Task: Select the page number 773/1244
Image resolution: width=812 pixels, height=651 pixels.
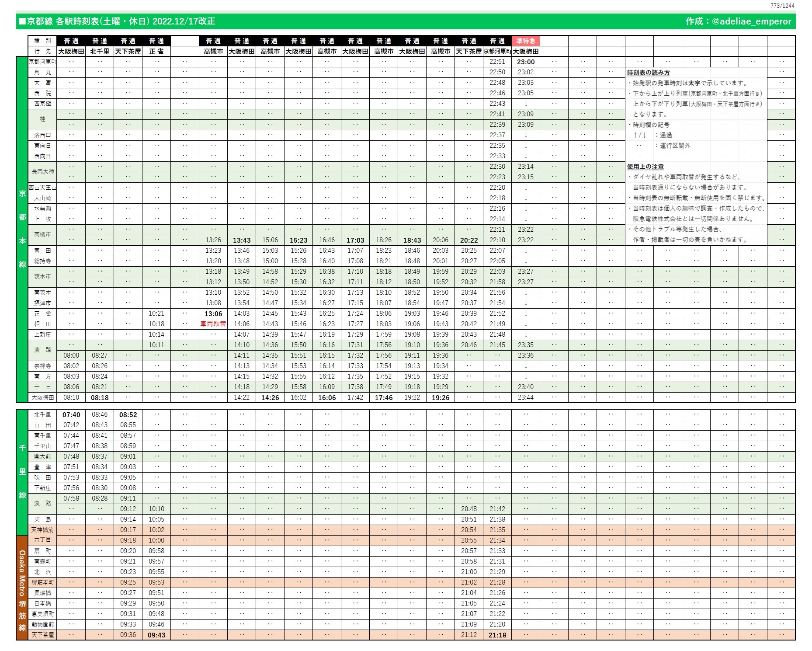Action: [782, 6]
